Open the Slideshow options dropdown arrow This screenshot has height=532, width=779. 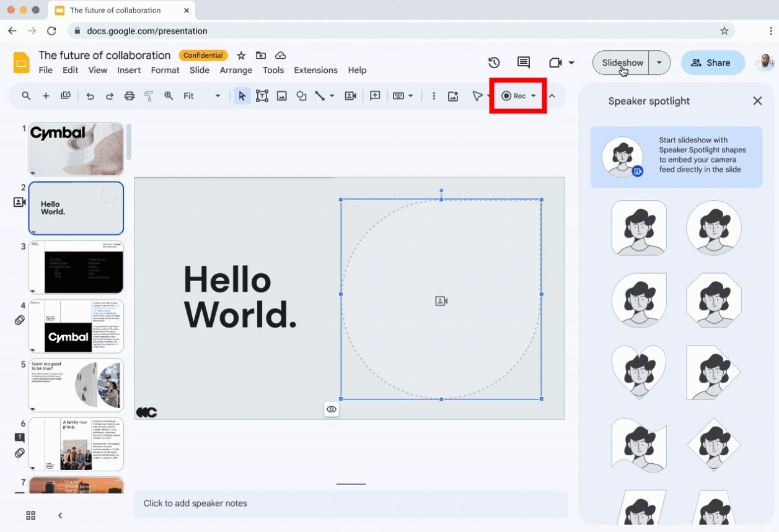pos(659,63)
